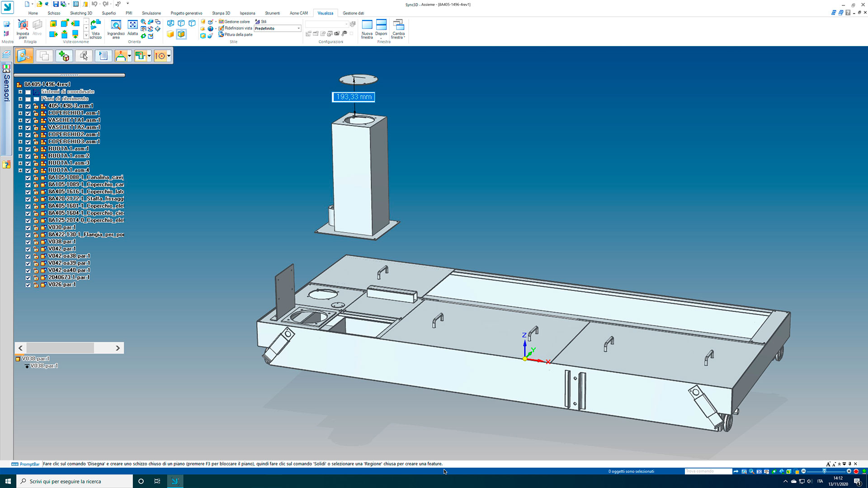Click the zoom in plus button
The height and width of the screenshot is (488, 868).
click(x=849, y=471)
